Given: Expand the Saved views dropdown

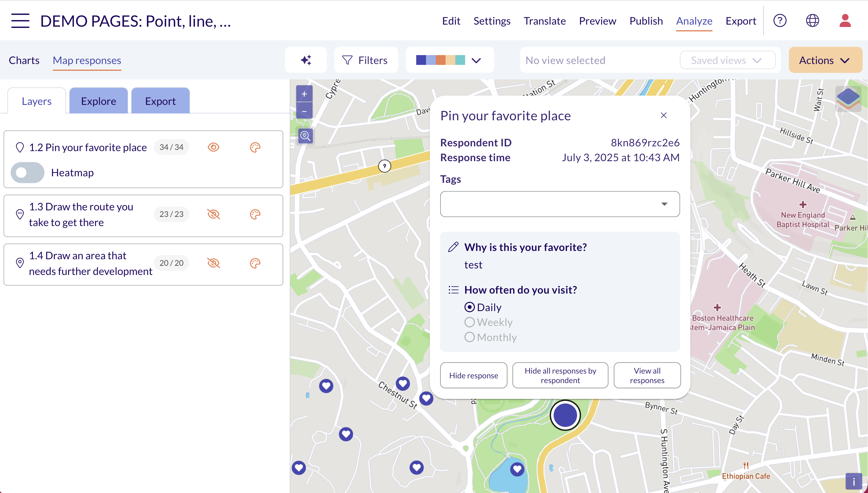Looking at the screenshot, I should click(727, 60).
